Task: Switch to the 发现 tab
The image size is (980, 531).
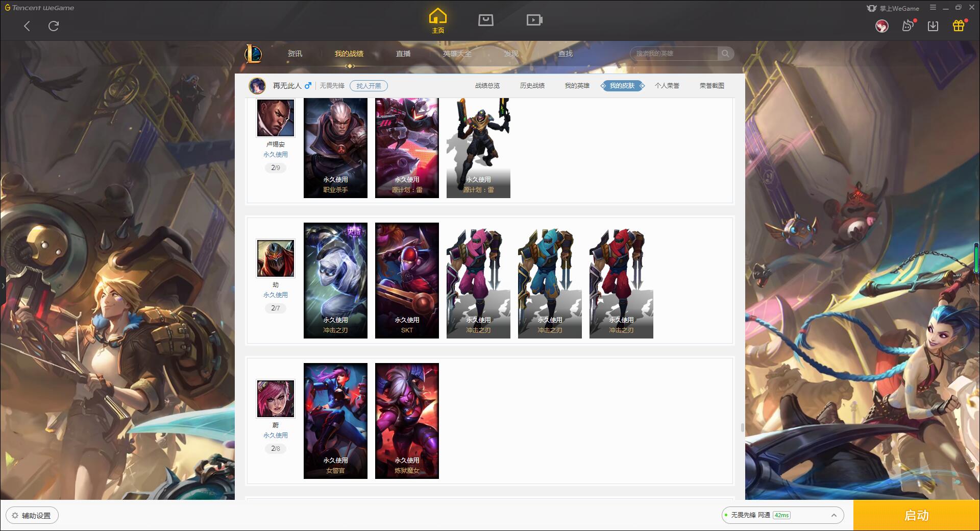Action: (x=511, y=54)
